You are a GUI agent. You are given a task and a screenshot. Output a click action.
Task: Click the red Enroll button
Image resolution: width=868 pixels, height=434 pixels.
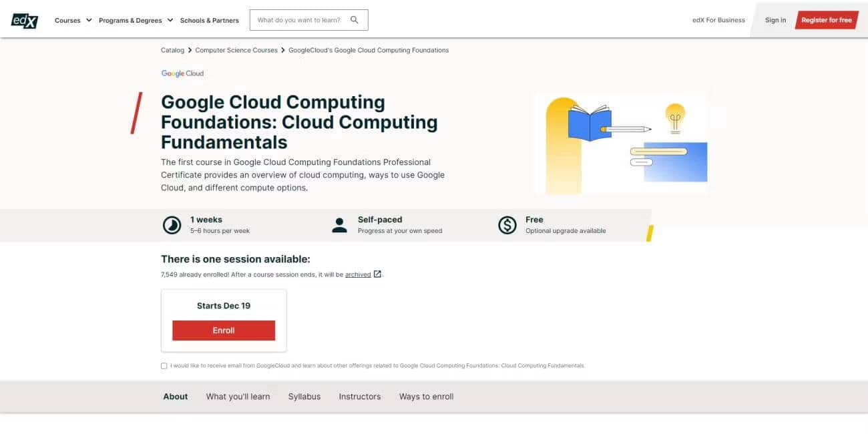coord(224,331)
